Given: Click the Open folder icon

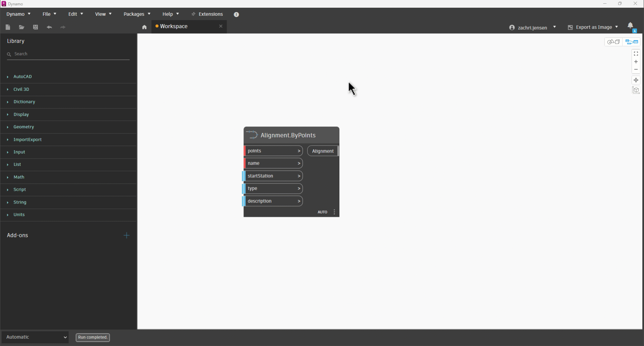Looking at the screenshot, I should coord(22,27).
